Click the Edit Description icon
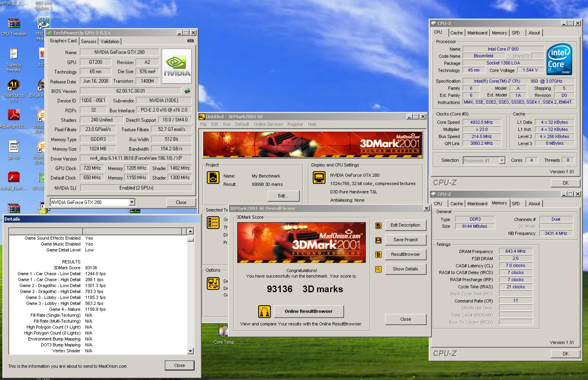The image size is (588, 380). point(378,225)
